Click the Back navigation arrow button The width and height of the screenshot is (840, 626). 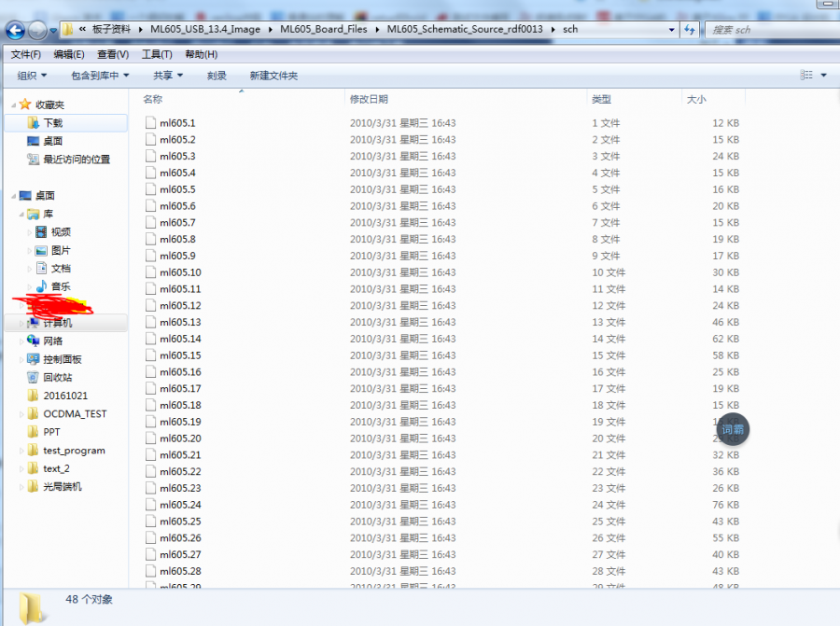(15, 31)
